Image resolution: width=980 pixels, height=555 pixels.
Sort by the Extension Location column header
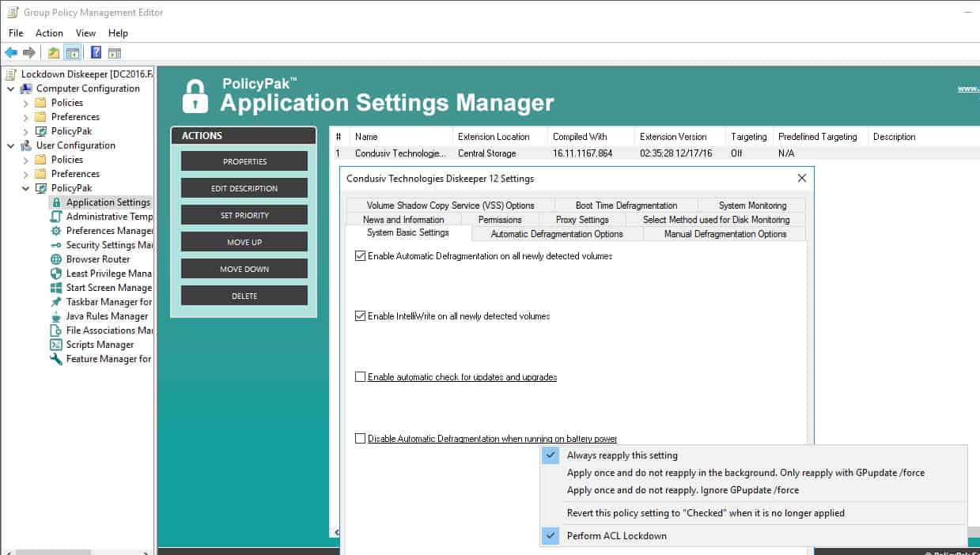[500, 137]
